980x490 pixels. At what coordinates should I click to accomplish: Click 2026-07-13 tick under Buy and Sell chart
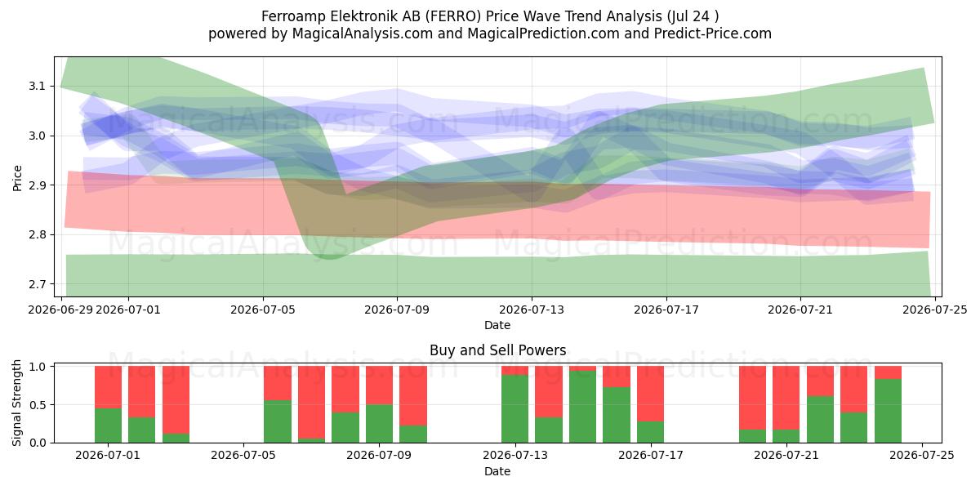tap(515, 456)
